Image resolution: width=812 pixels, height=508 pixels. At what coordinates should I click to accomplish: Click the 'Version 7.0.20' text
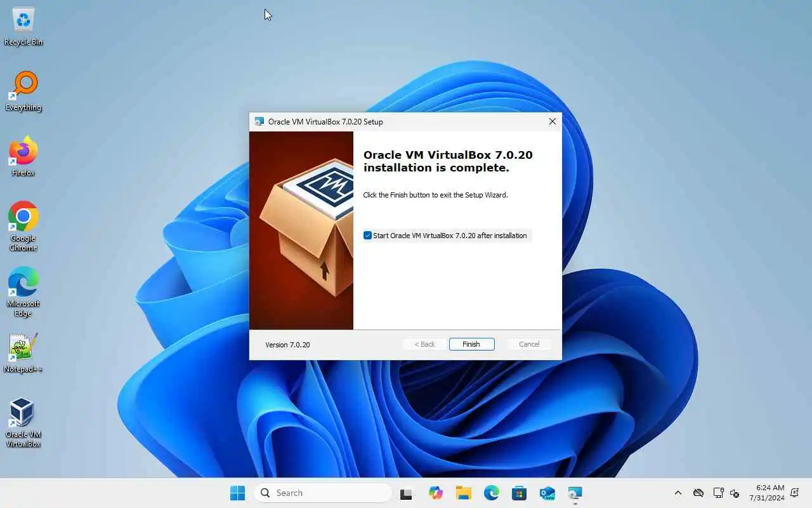point(287,345)
